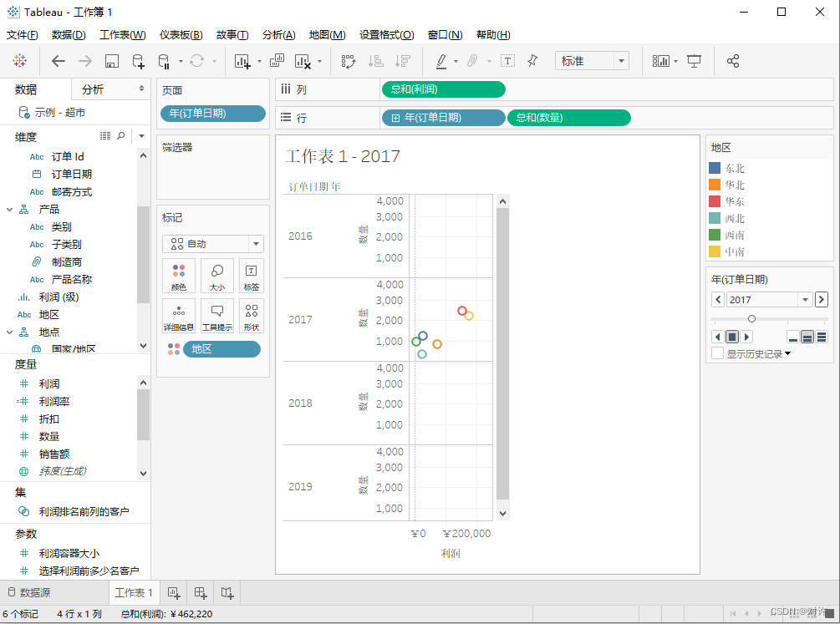Play pages backward
840x624 pixels.
tap(718, 337)
